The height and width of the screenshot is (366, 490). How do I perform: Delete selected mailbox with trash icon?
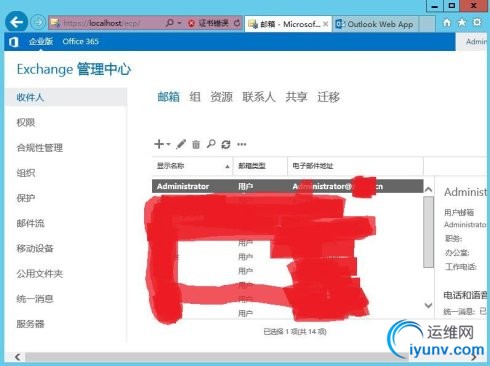pyautogui.click(x=196, y=144)
